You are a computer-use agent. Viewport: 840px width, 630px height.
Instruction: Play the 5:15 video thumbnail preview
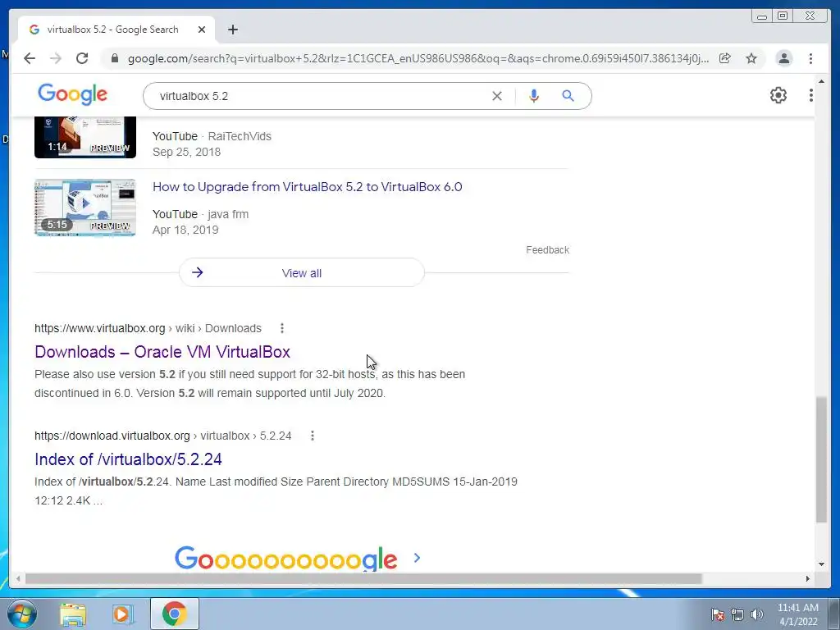[x=85, y=208]
